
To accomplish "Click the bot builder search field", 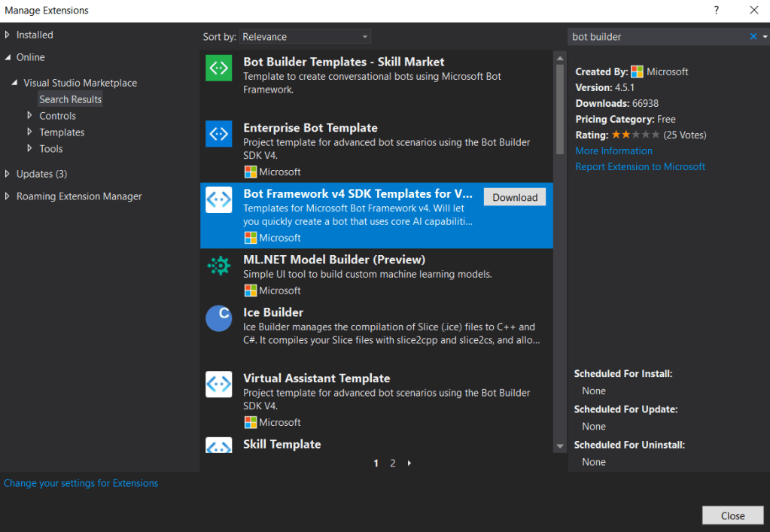I will [x=655, y=37].
